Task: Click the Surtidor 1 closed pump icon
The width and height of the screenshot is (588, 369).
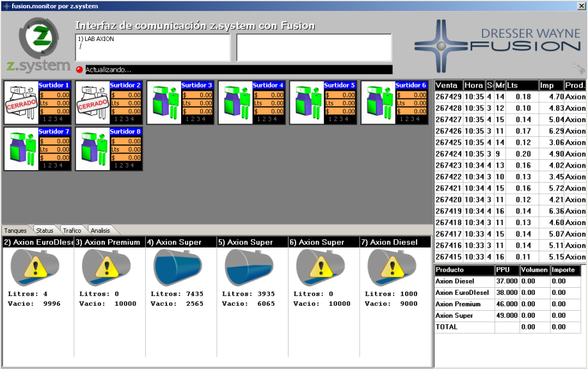Action: point(21,102)
